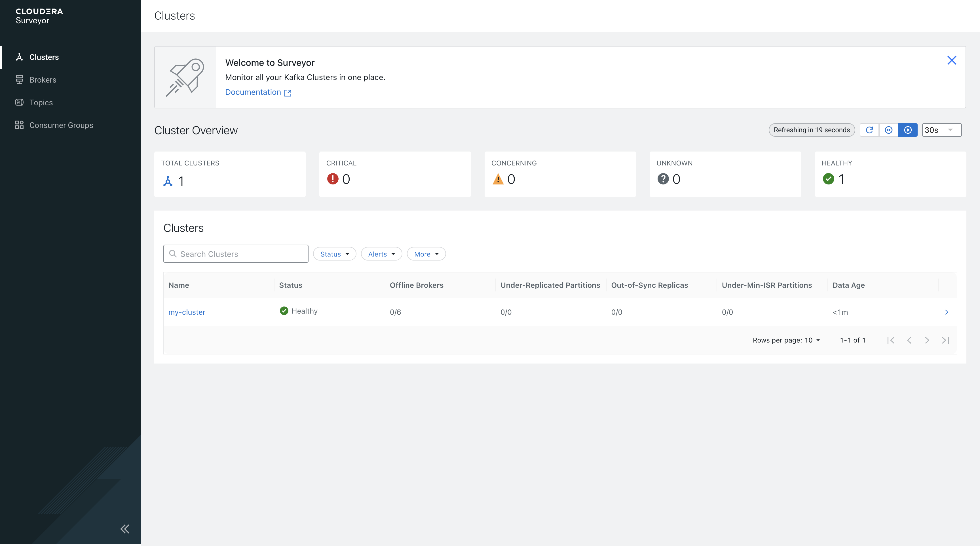
Task: Click the refresh now icon button
Action: click(869, 130)
